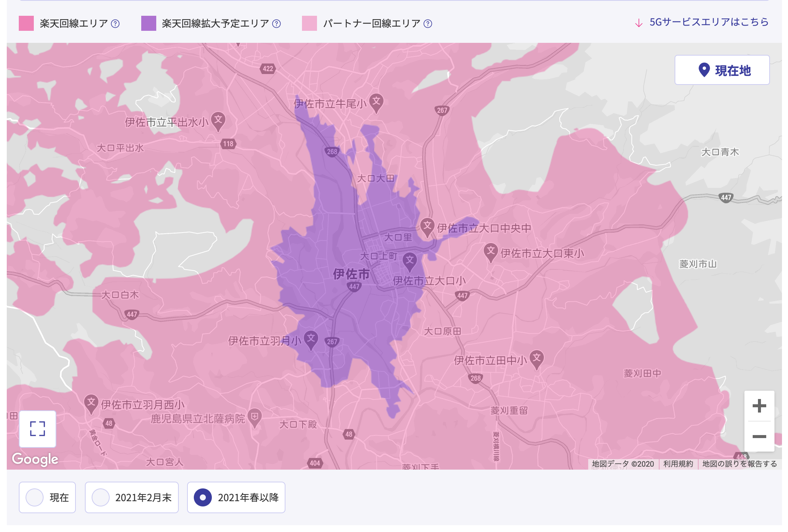Click the パートナー回線エリア light pink swatch
Screen dimensions: 788x532
click(x=309, y=23)
